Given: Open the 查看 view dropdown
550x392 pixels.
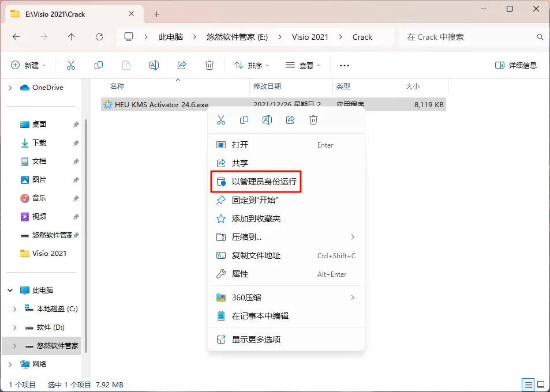Looking at the screenshot, I should [303, 65].
